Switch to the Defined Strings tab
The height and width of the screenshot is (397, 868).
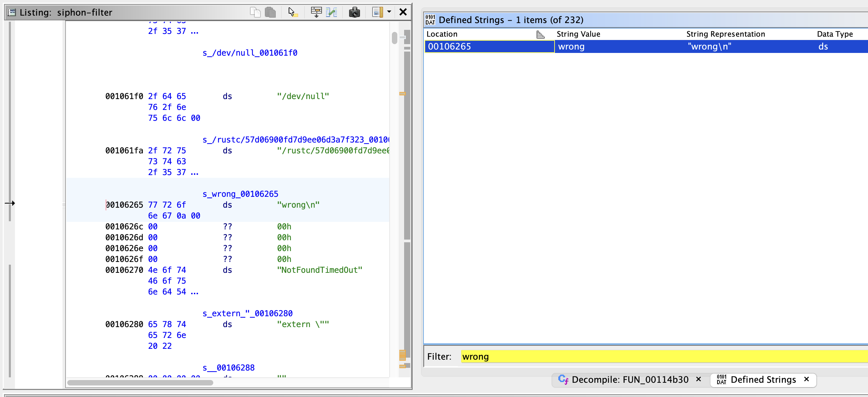coord(763,379)
